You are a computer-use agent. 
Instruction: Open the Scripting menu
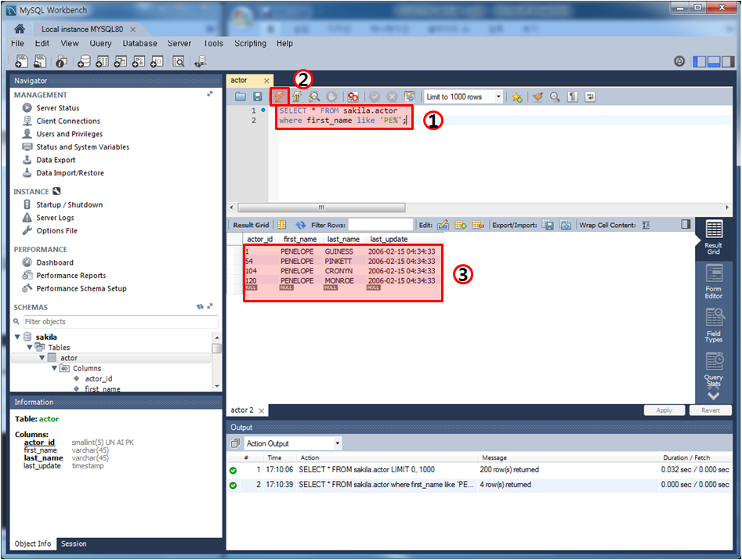[x=250, y=44]
